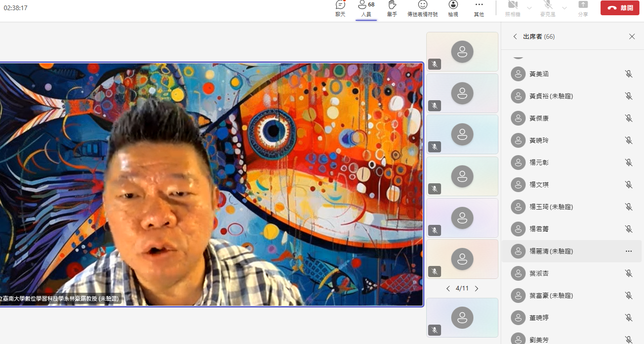
Task: Toggle the 照相機 camera
Action: [x=513, y=9]
